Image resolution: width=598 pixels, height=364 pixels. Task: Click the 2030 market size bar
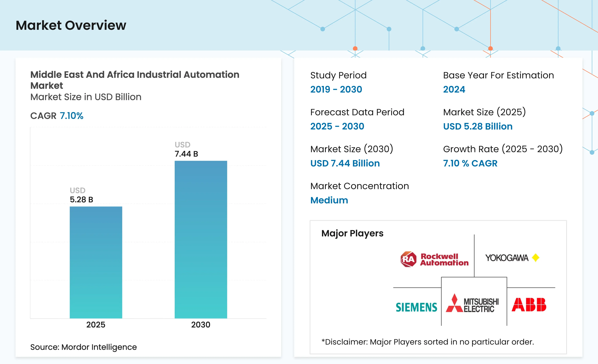point(201,239)
